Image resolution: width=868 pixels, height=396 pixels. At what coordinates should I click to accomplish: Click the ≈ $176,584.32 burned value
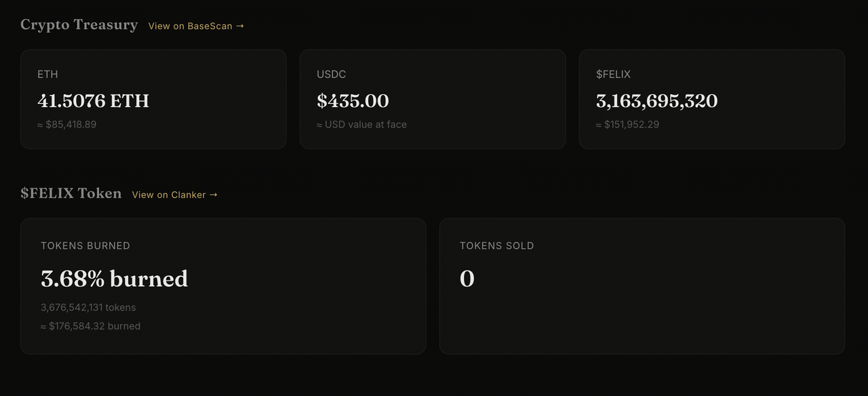click(x=90, y=326)
